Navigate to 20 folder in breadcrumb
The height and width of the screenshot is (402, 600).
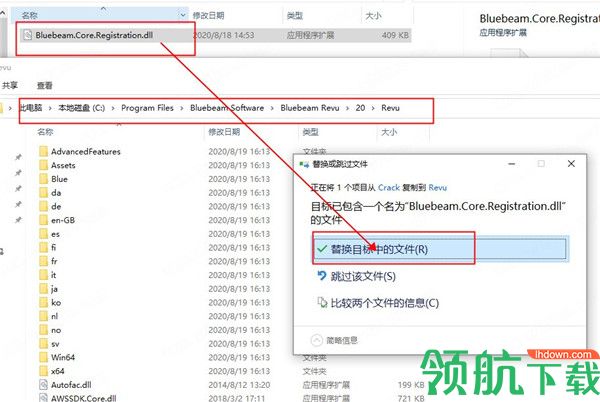click(360, 108)
